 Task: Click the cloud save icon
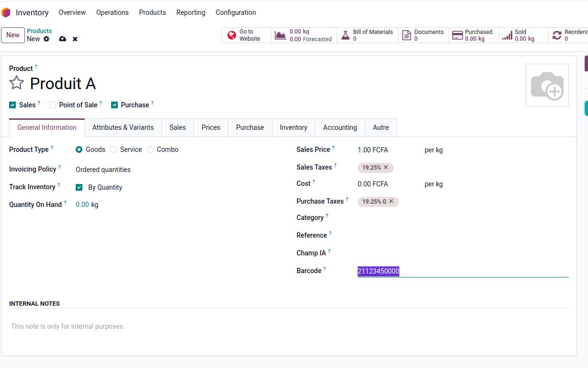[62, 39]
